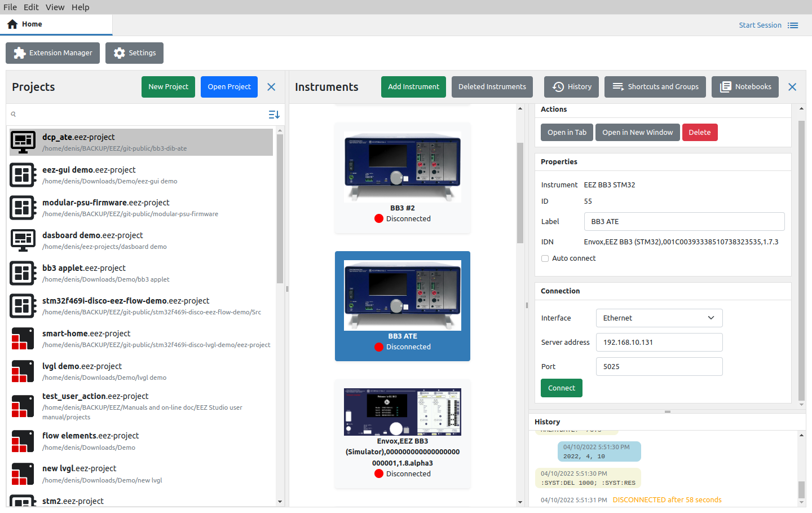
Task: Open the File menu
Action: 10,7
